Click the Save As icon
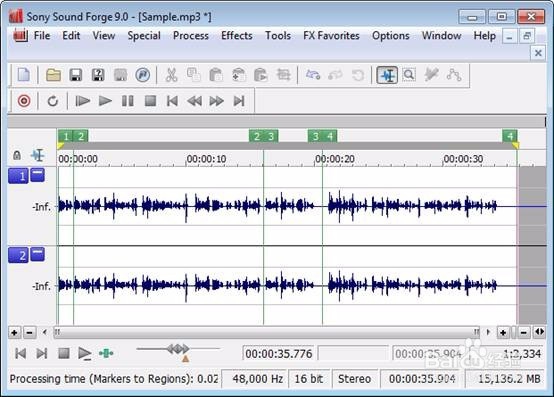This screenshot has height=397, width=554. click(x=98, y=75)
